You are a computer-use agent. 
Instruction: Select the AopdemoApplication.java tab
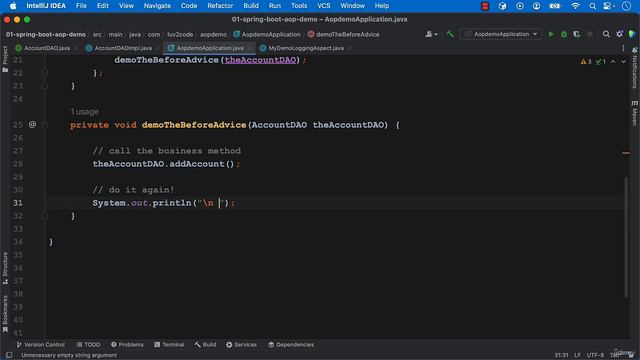[210, 48]
